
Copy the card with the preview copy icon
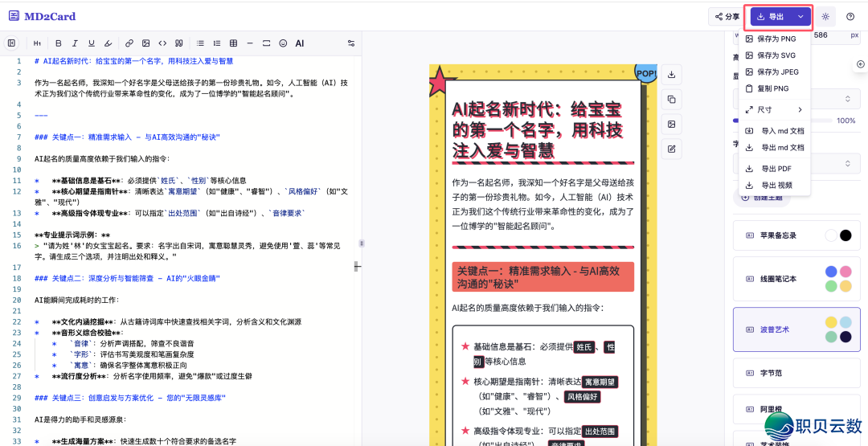click(x=671, y=100)
